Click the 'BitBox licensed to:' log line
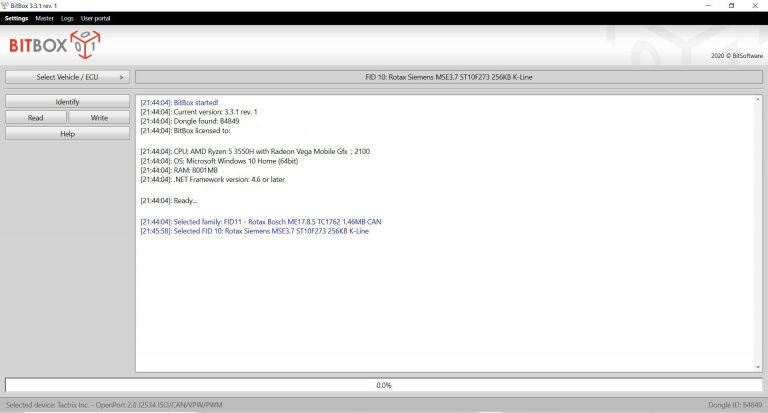The width and height of the screenshot is (768, 413). coord(185,131)
